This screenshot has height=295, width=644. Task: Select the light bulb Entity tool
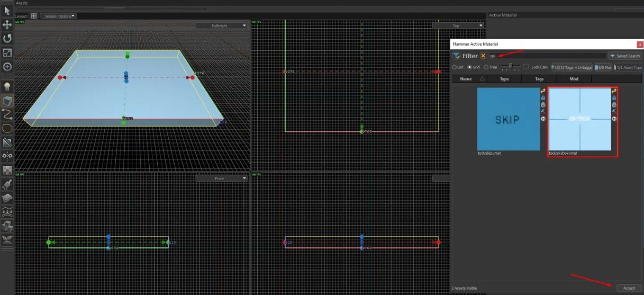tap(7, 86)
